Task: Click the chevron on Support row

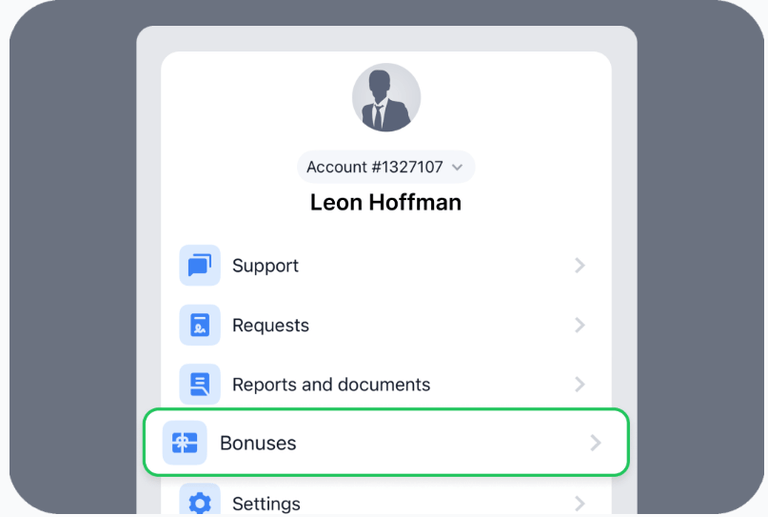Action: click(x=580, y=266)
